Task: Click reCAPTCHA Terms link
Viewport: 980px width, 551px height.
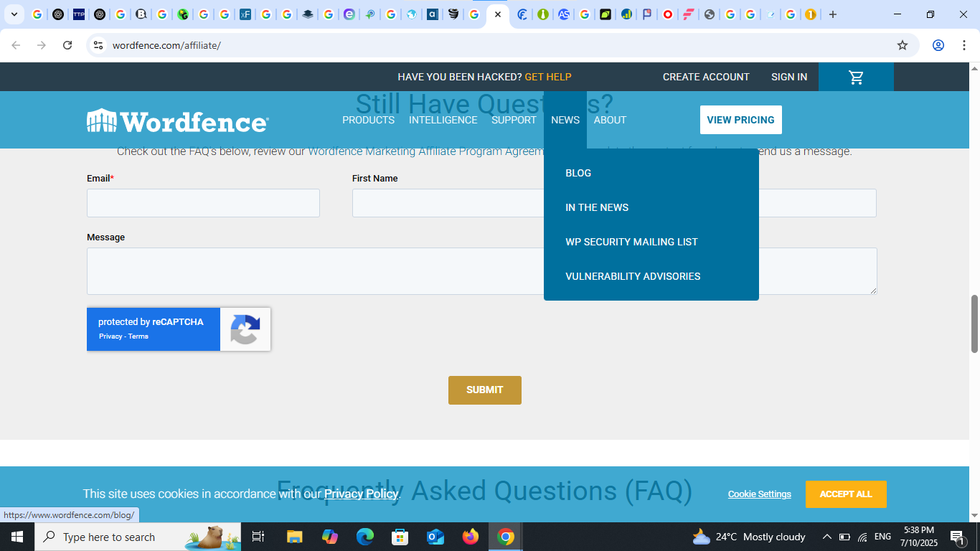Action: tap(138, 336)
